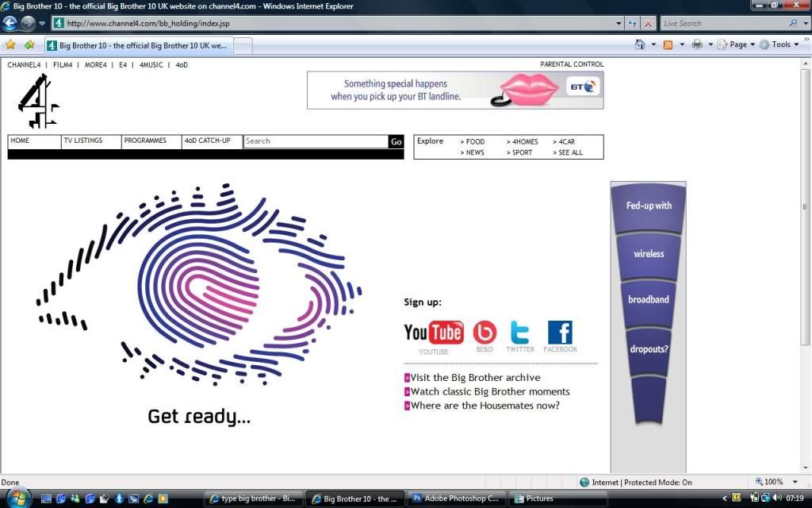
Task: Click the browser Back arrow button
Action: pyautogui.click(x=10, y=23)
